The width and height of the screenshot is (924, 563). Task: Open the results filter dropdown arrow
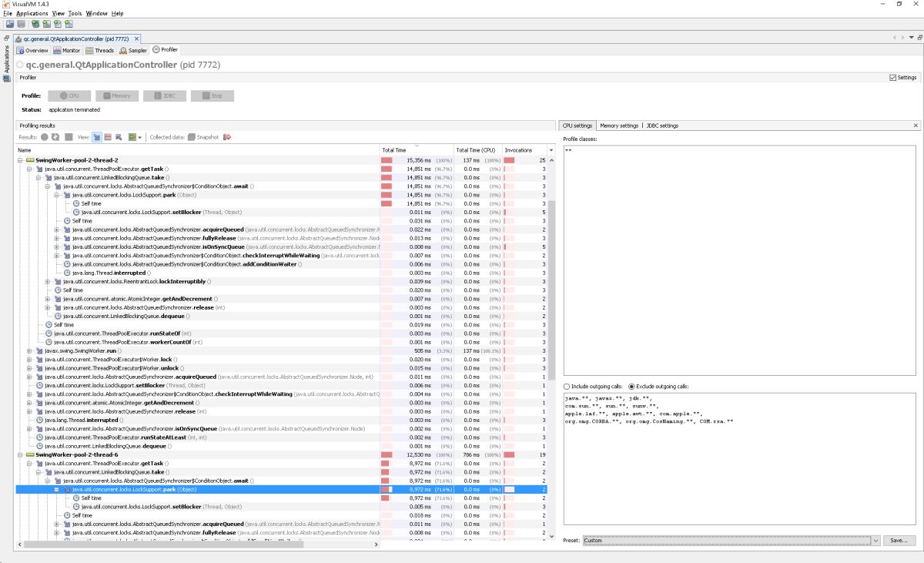click(140, 137)
